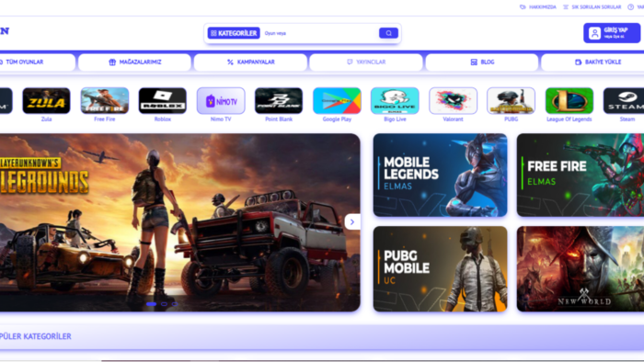Open the KAMPANYALAR tab

pos(250,62)
